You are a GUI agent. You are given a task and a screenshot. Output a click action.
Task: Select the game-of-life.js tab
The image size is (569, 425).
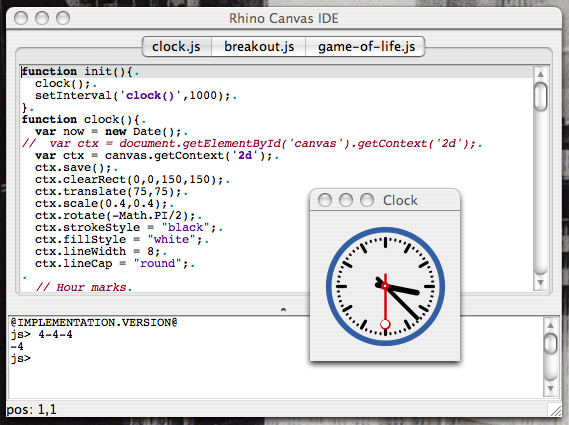pos(365,46)
